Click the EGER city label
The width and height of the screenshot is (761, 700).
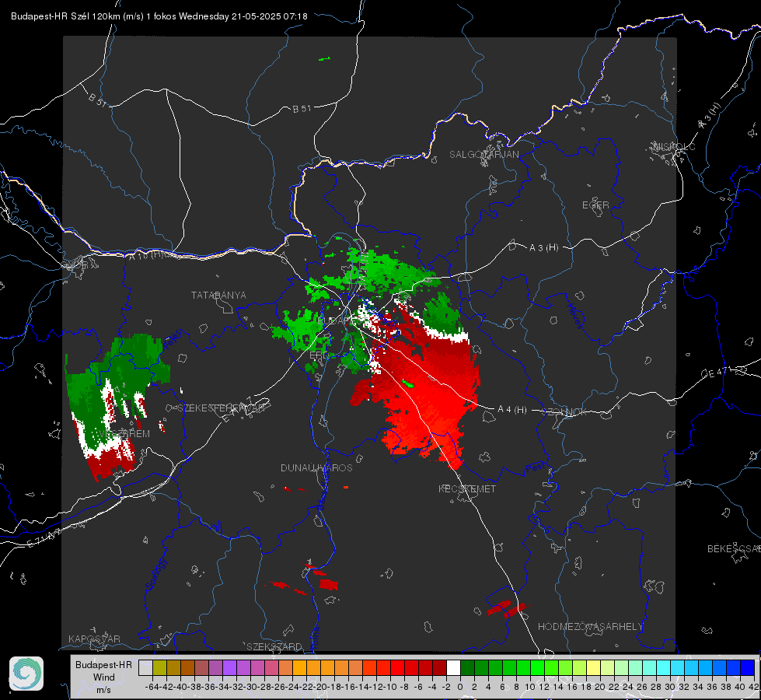point(595,205)
